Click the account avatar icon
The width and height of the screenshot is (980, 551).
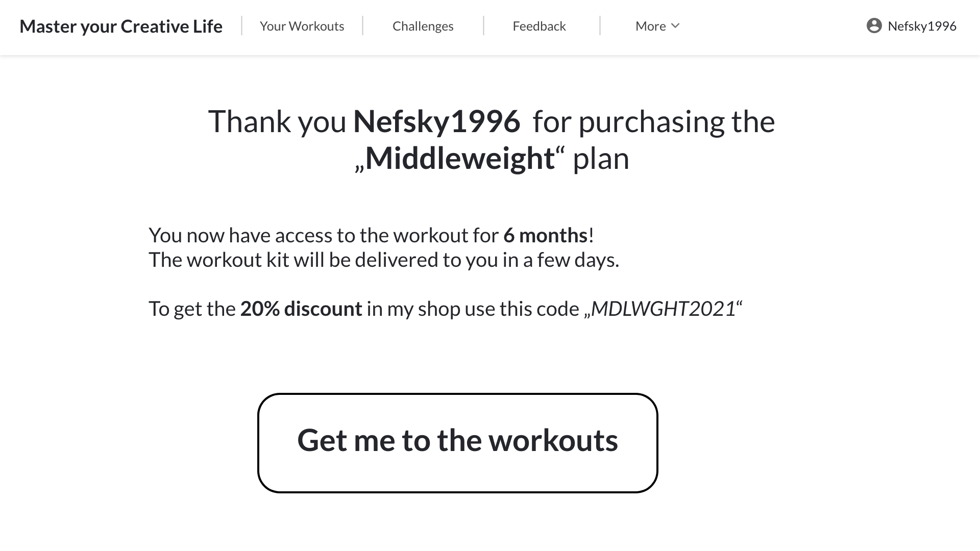tap(874, 26)
